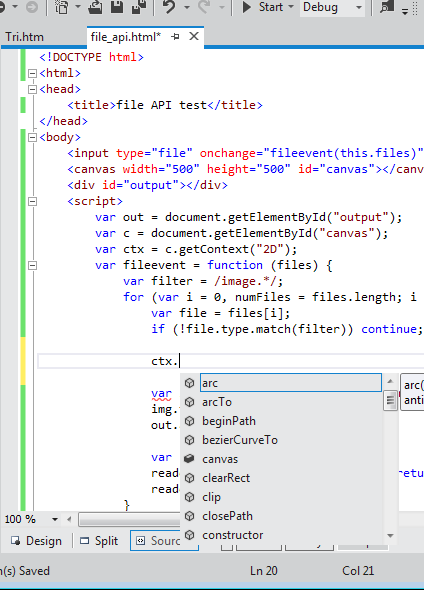424x591 pixels.
Task: Click the 'var file = files[i];' line
Action: point(220,313)
